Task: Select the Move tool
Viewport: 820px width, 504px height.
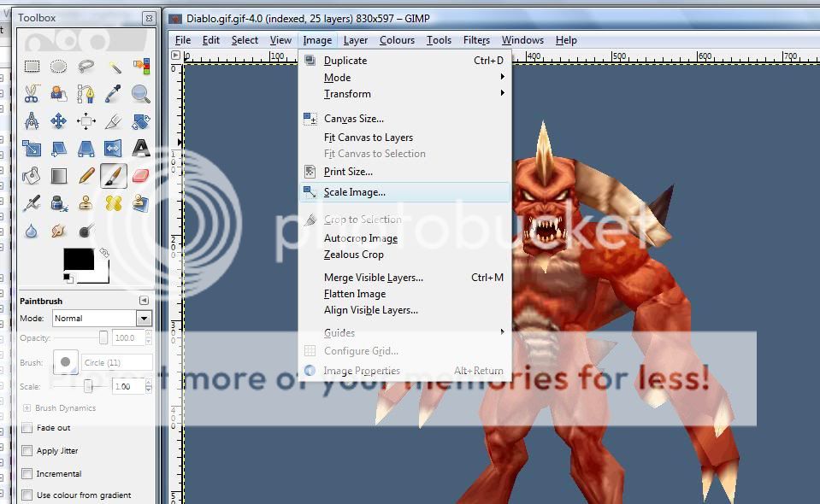Action: 58,121
